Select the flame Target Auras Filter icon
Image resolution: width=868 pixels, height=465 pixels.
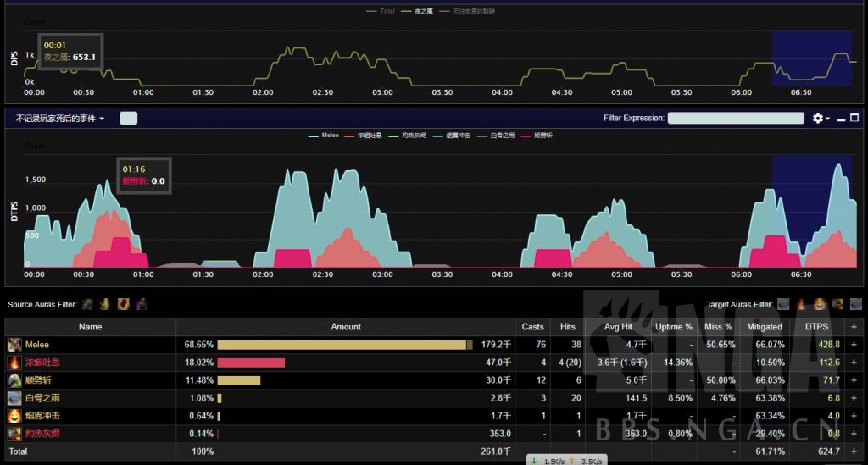[801, 304]
